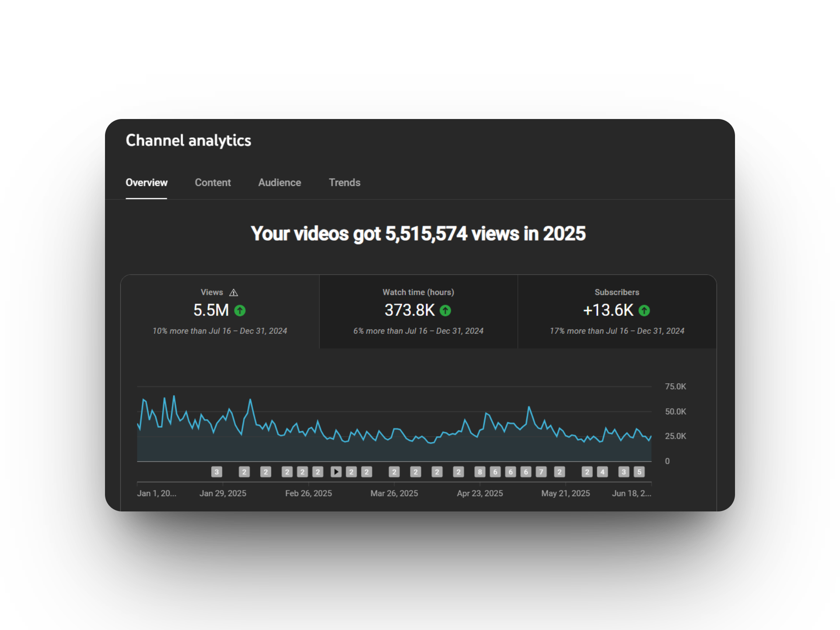Click the video marker labeled 8
The width and height of the screenshot is (840, 630).
tap(480, 472)
